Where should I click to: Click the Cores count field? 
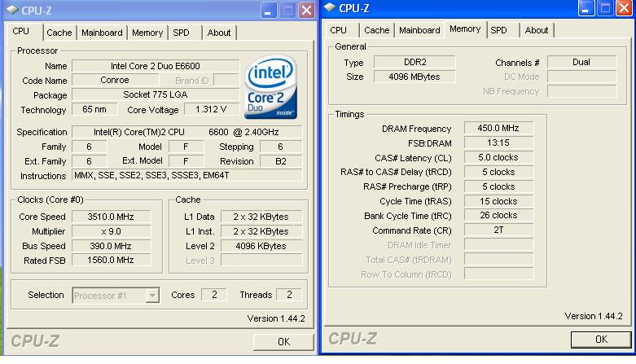(214, 295)
